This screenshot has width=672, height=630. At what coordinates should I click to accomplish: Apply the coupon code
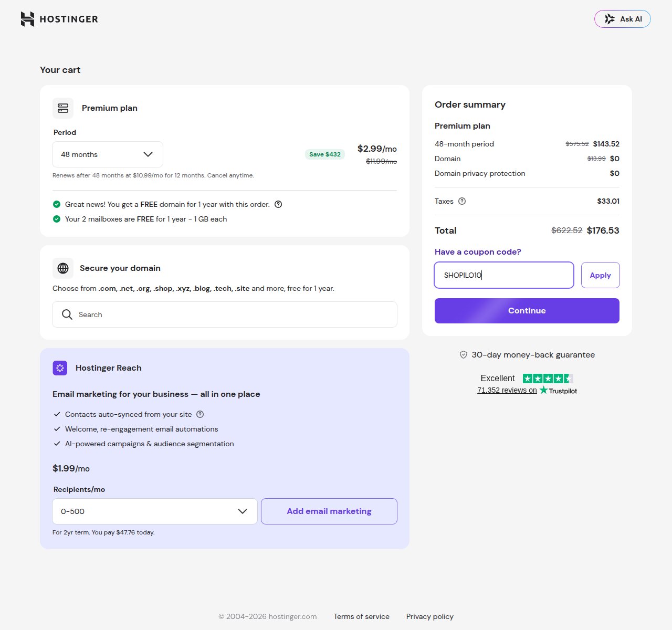coord(601,275)
